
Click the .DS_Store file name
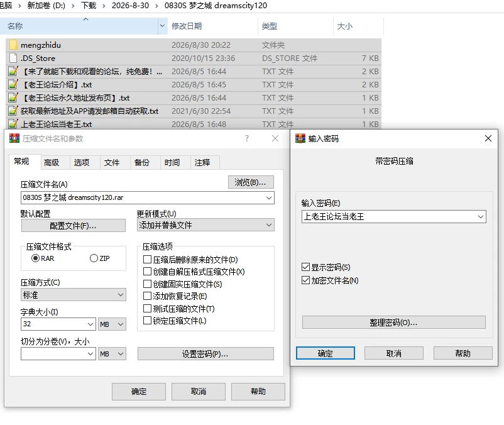point(38,58)
